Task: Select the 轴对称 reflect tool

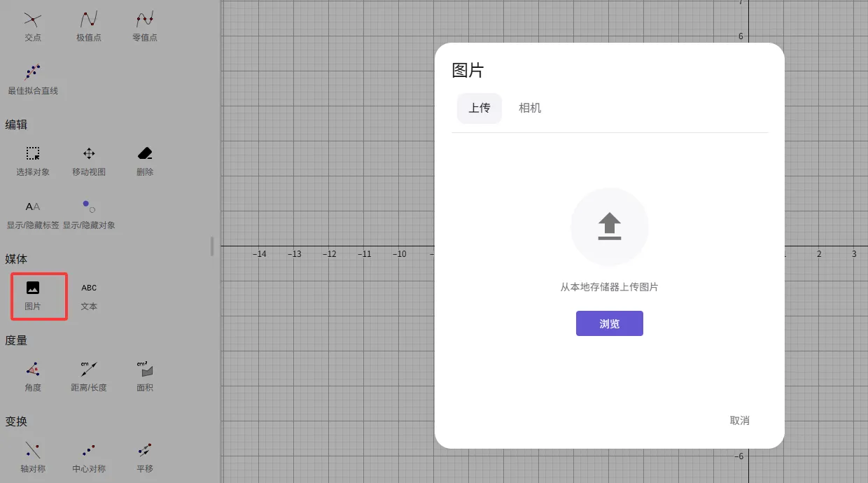Action: (x=33, y=456)
